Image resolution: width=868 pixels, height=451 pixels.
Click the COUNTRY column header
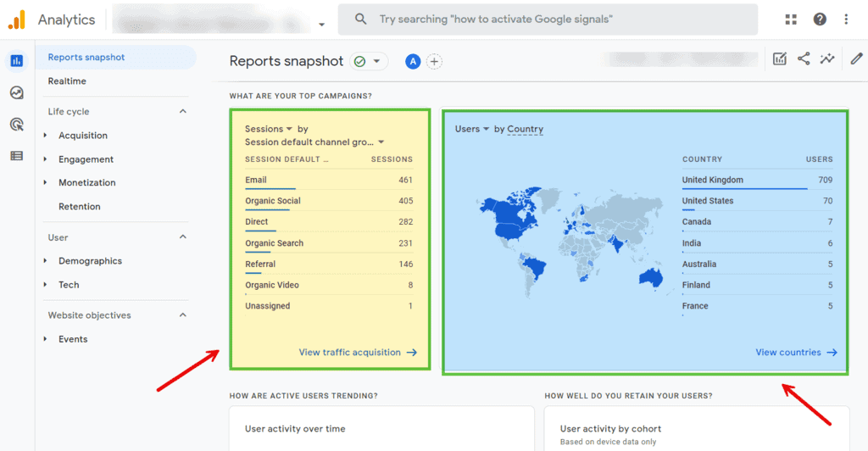tap(702, 159)
